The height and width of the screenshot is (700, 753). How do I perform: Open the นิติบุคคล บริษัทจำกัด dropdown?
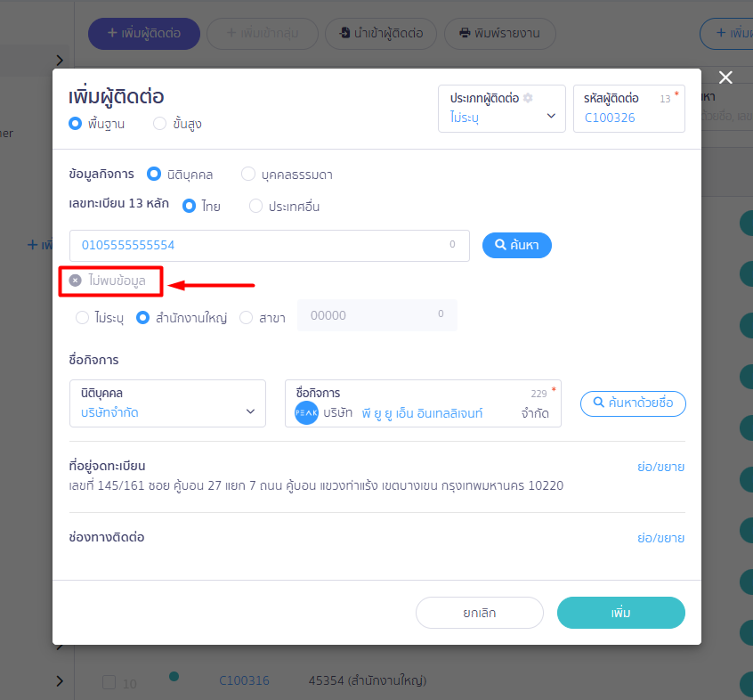click(x=167, y=403)
